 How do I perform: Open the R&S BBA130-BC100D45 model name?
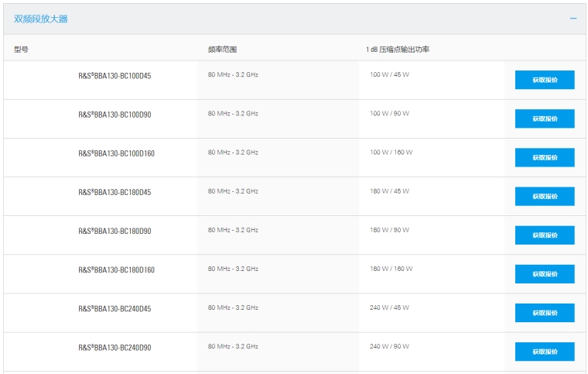pos(115,76)
